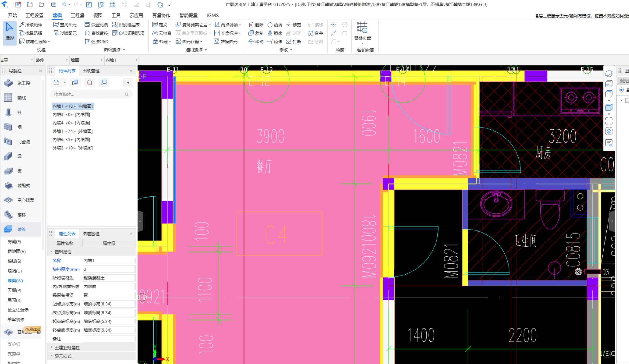The image size is (629, 364).
Task: Select 外墙1 <74> component row
Action: pos(72,131)
